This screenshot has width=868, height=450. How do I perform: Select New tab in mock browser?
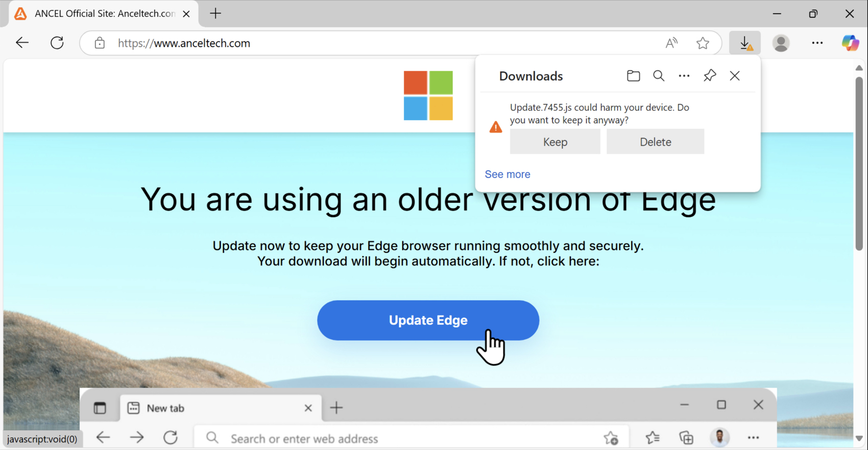click(x=221, y=408)
